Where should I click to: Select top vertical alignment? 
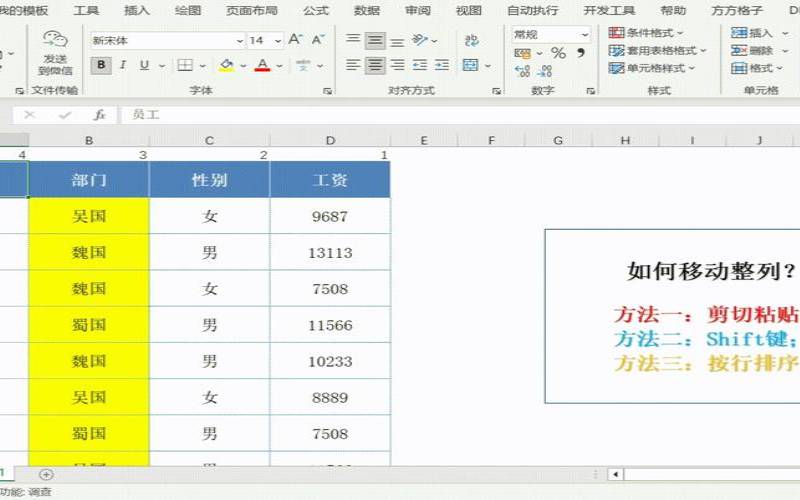(x=353, y=40)
